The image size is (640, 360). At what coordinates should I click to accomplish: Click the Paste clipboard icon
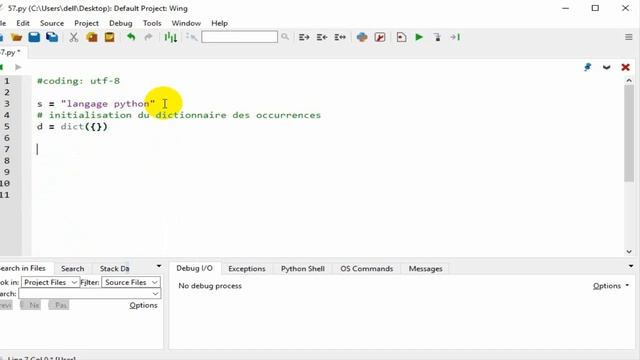click(x=109, y=37)
